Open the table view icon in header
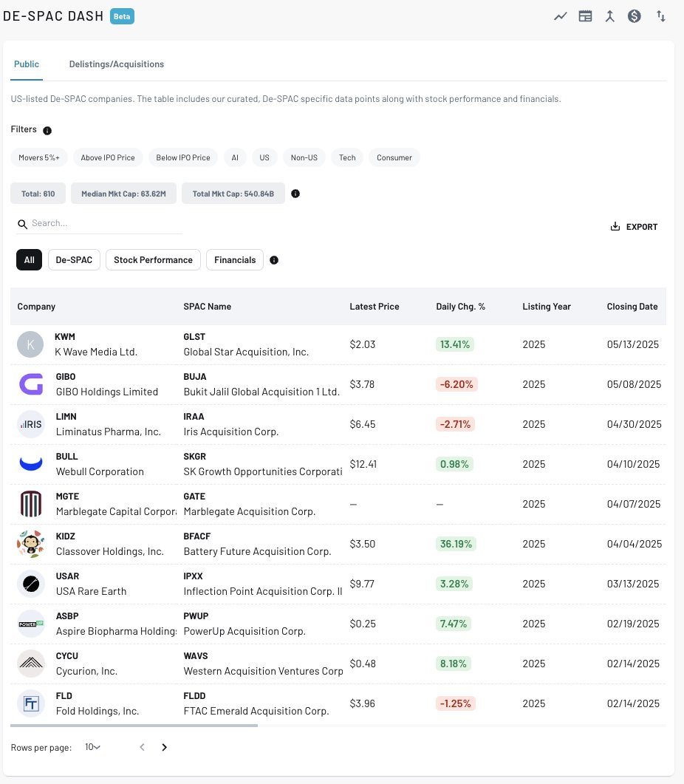The image size is (684, 784). [585, 16]
